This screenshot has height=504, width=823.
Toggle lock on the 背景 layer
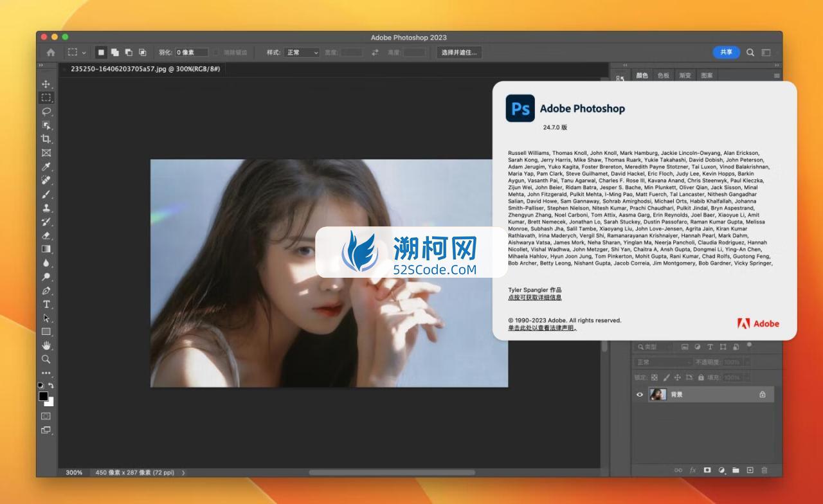click(x=763, y=395)
